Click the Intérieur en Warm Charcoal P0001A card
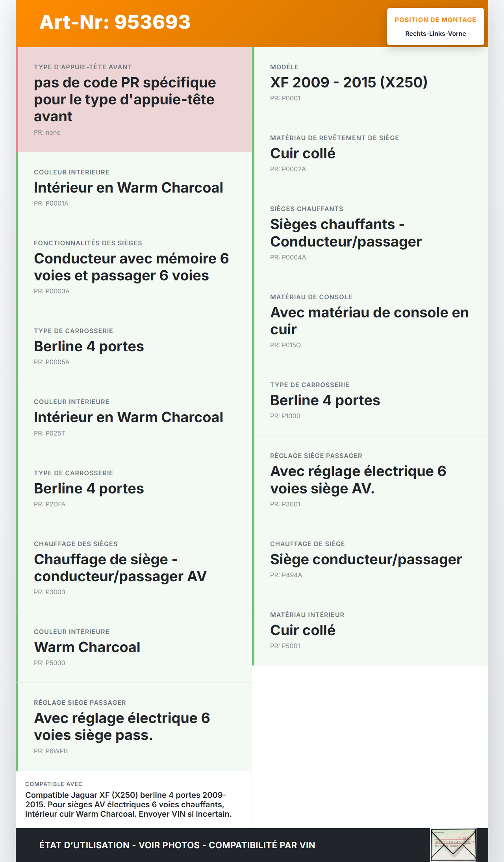 tap(134, 187)
